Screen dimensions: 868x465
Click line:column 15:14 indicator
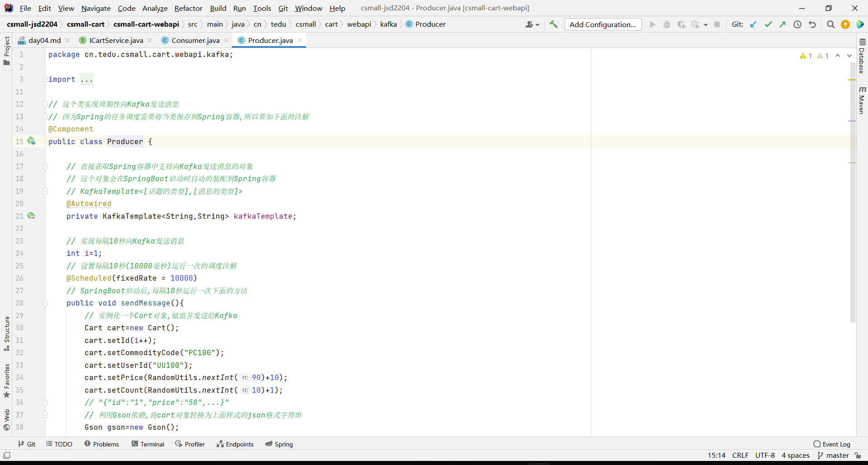click(x=717, y=456)
